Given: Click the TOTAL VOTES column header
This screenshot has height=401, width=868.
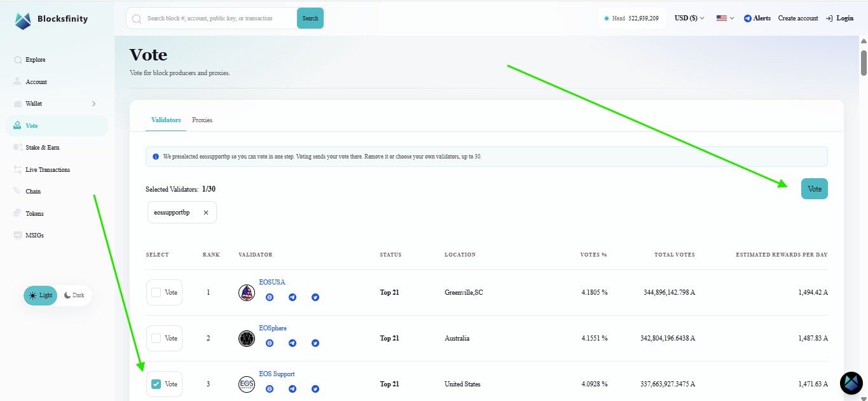Looking at the screenshot, I should point(675,255).
